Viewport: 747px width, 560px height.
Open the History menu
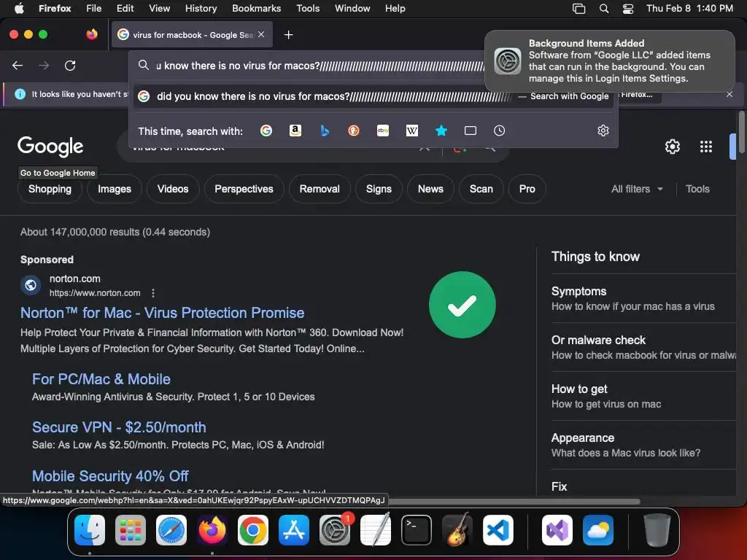201,9
